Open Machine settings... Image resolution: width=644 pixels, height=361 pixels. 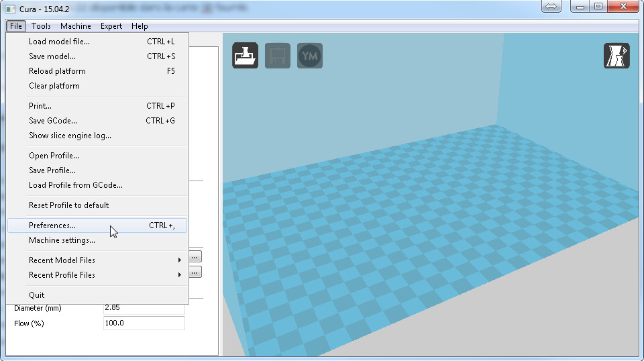(97, 240)
